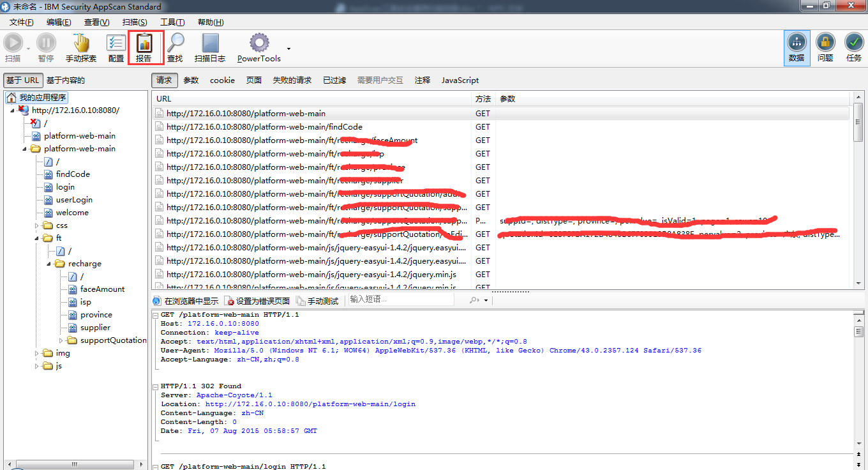Select userLogin tree item
The width and height of the screenshot is (868, 470).
[74, 200]
